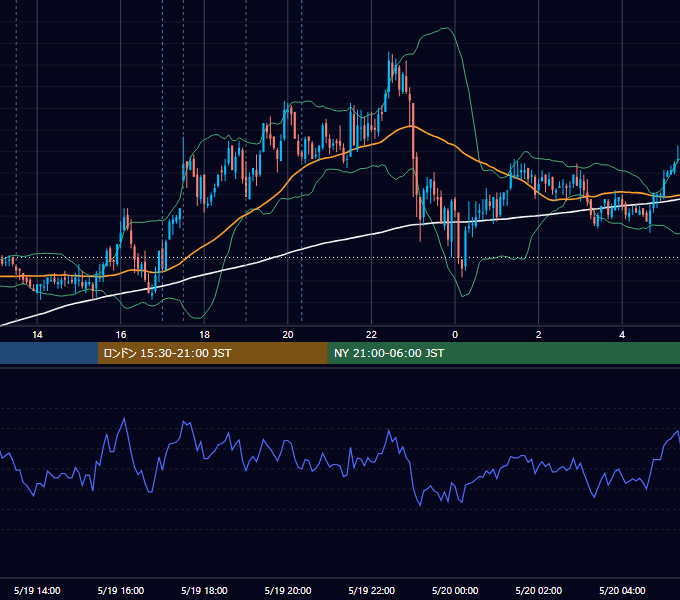Click the 5/19 14:00 time label

[37, 590]
